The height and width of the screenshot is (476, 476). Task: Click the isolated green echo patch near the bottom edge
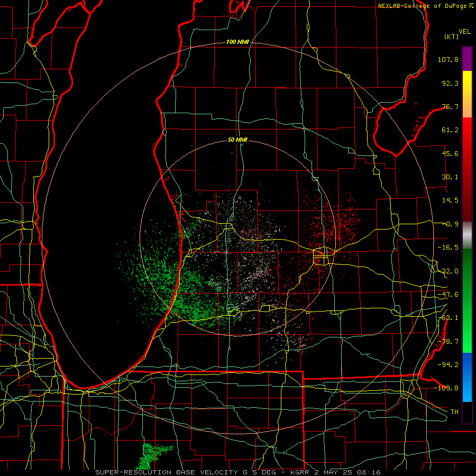click(151, 456)
